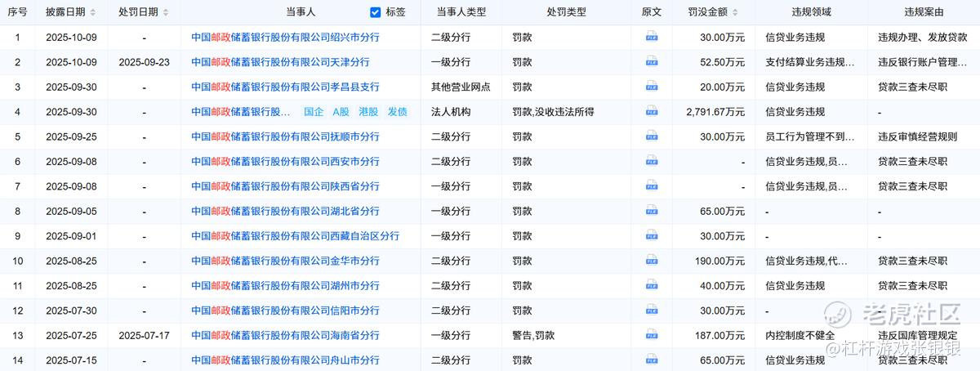
Task: Click the 原文 column header
Action: point(652,12)
